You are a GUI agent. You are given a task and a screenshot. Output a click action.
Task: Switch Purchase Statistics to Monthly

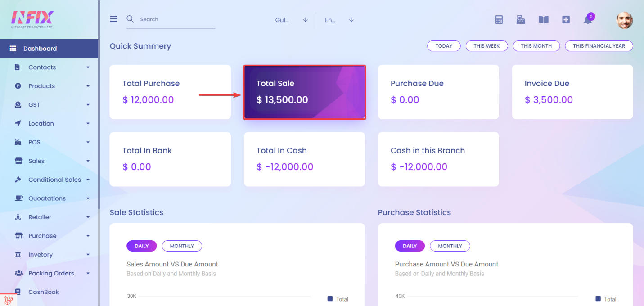coord(450,246)
